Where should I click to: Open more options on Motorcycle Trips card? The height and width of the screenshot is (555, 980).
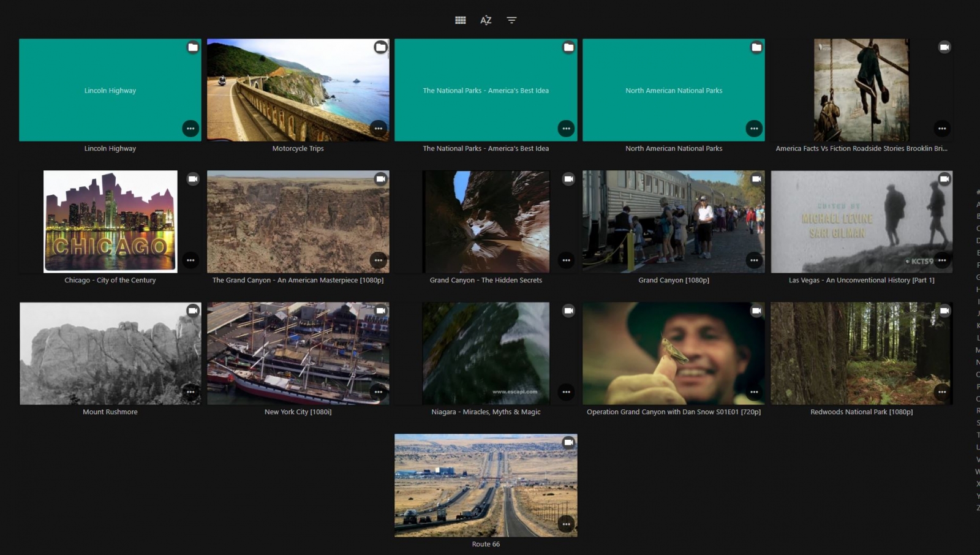click(379, 129)
